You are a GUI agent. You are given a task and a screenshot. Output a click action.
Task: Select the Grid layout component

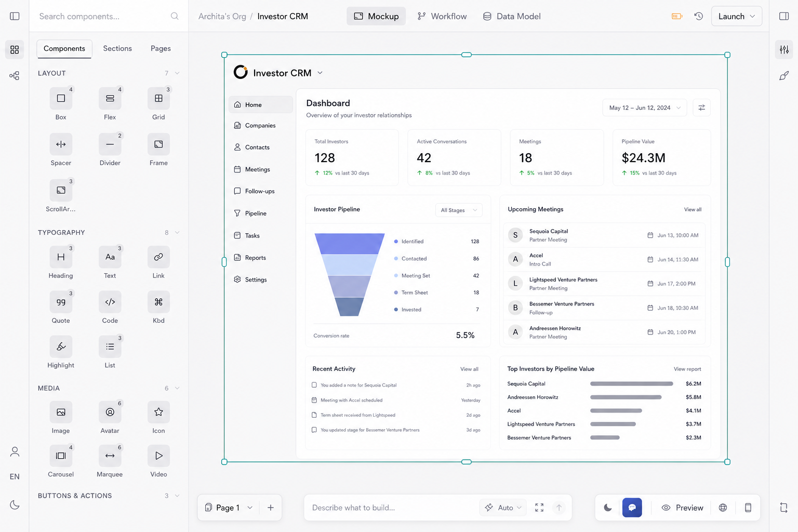click(x=158, y=98)
